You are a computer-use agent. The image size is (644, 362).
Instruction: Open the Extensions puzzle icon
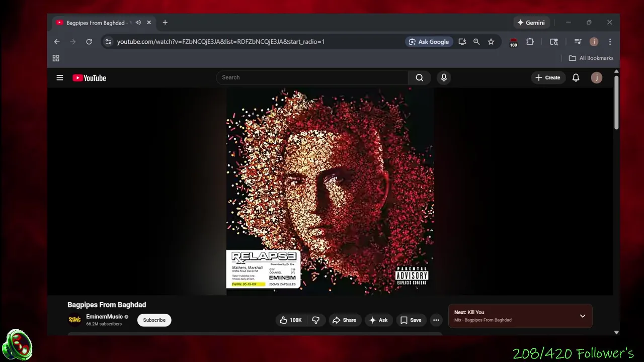(x=530, y=42)
